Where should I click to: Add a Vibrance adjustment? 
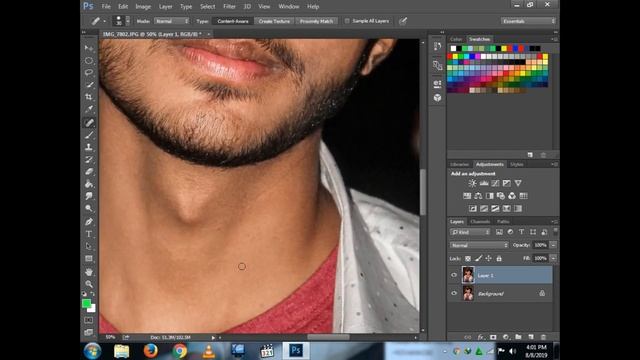[518, 183]
